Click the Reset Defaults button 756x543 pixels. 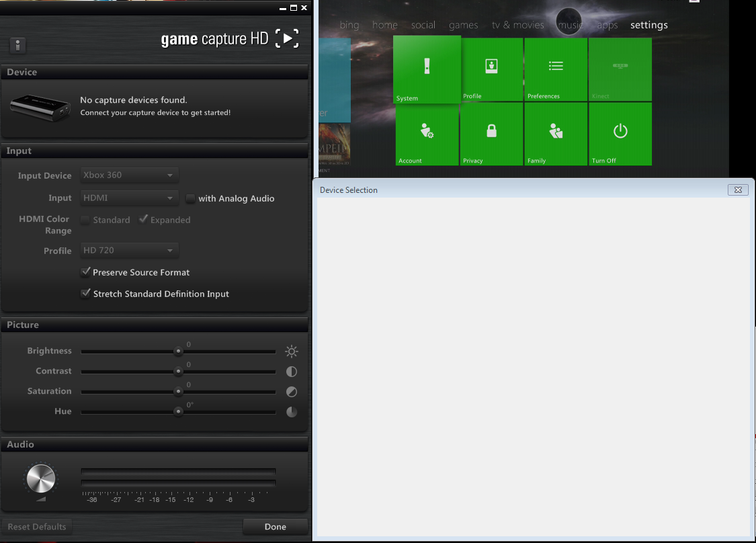[x=37, y=527]
